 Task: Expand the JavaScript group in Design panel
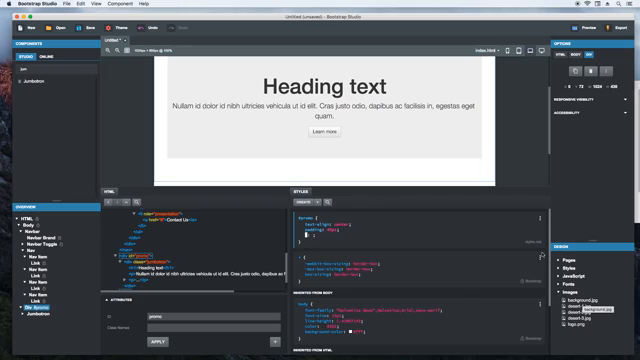(558, 276)
